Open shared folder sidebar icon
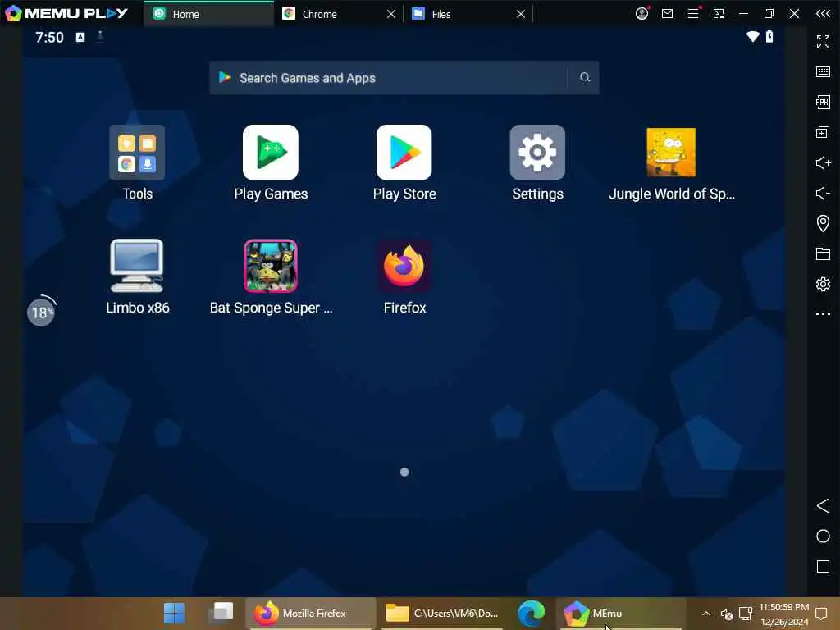 (x=823, y=254)
